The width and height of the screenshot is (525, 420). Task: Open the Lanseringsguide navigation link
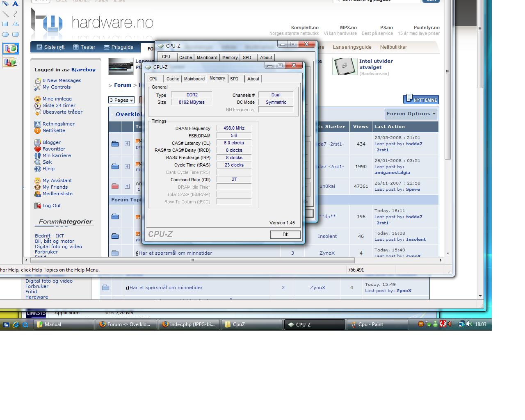tap(352, 47)
